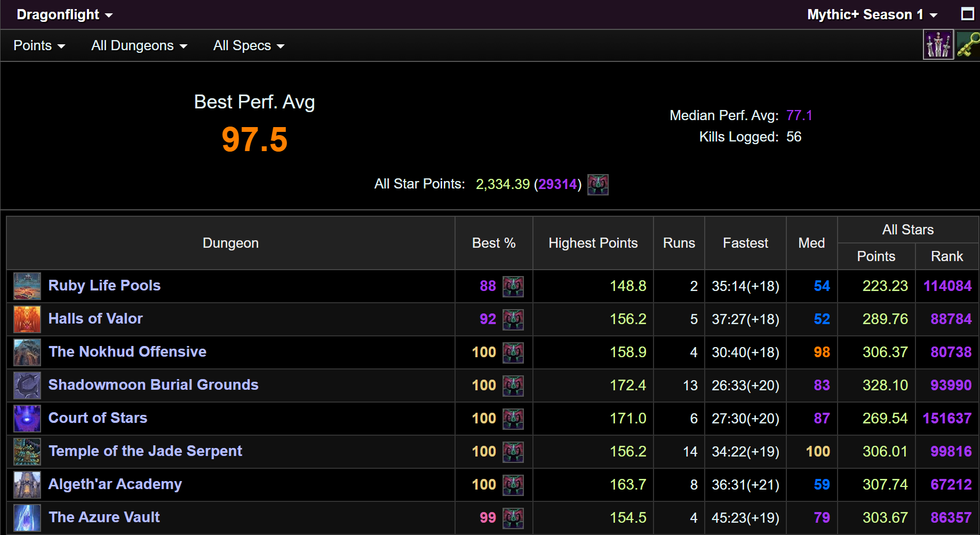Click fastest time 35:14(+18)
980x535 pixels.
point(745,286)
